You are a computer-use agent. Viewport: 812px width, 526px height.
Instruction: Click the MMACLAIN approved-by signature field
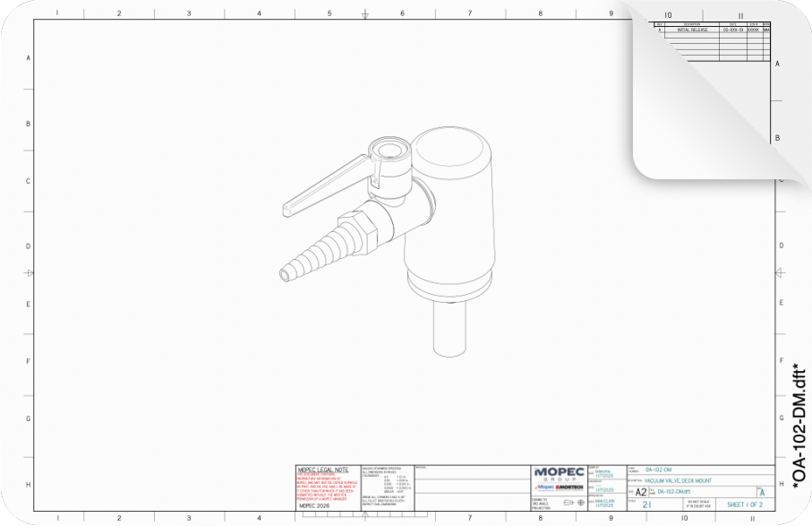(606, 503)
